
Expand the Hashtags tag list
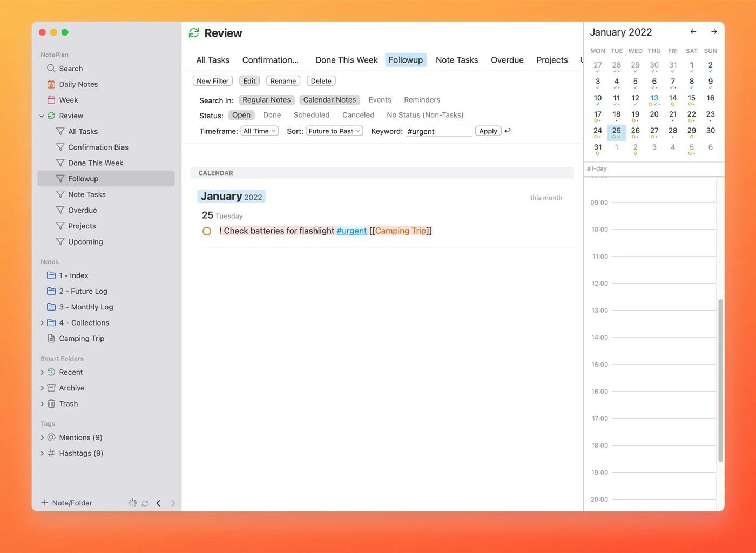[42, 453]
